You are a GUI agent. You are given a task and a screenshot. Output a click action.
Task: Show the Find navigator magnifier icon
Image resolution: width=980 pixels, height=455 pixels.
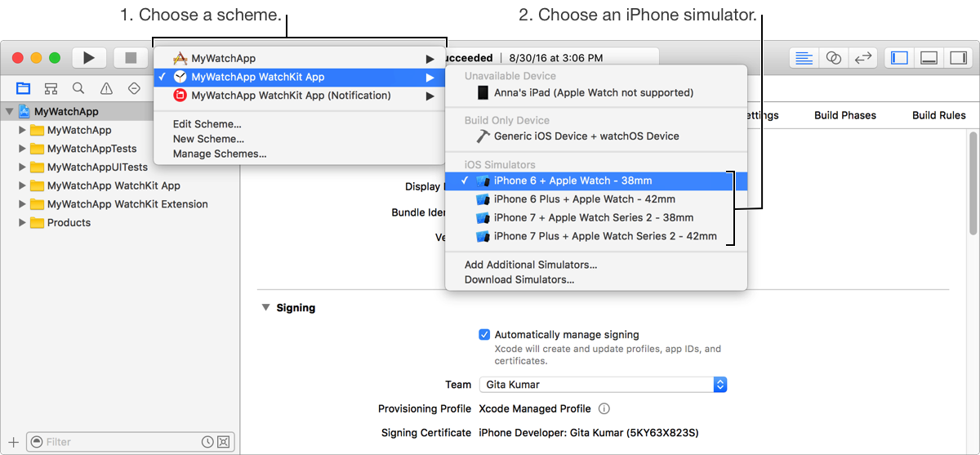(x=78, y=88)
